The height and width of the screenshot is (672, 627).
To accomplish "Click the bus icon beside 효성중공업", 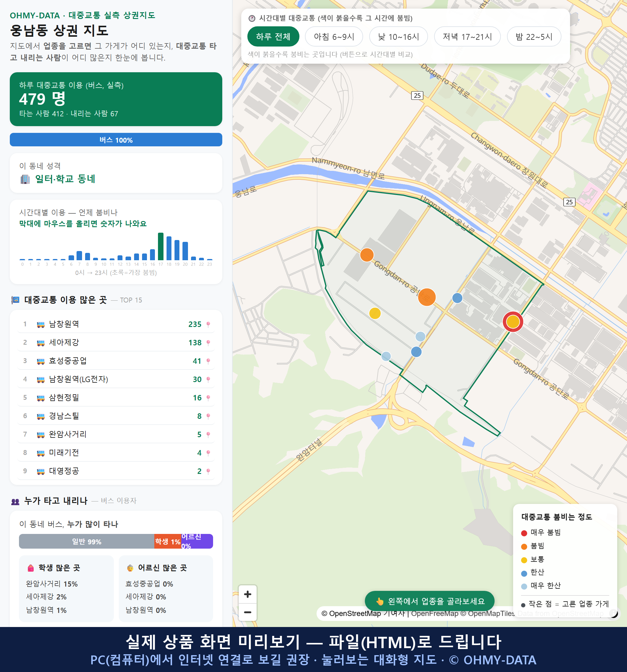I will [40, 361].
